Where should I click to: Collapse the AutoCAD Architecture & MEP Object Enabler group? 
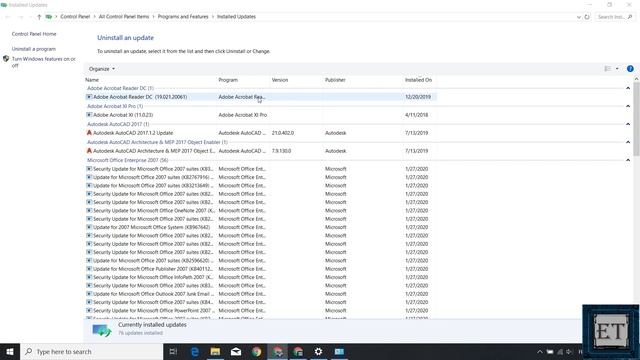click(x=628, y=142)
